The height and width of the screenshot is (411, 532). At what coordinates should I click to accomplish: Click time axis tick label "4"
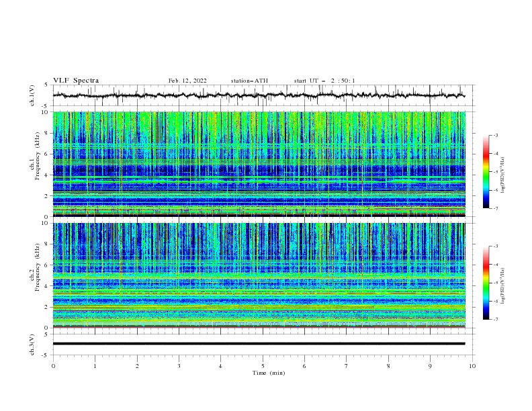click(220, 366)
